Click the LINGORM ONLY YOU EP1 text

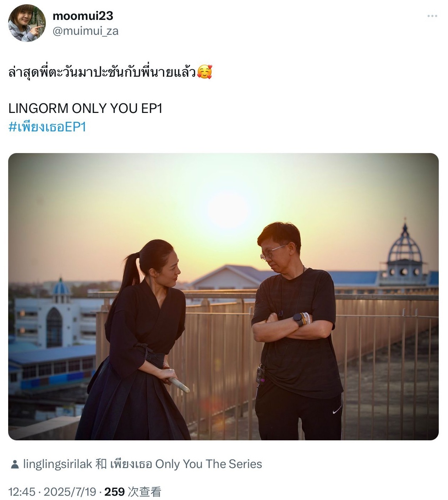85,108
